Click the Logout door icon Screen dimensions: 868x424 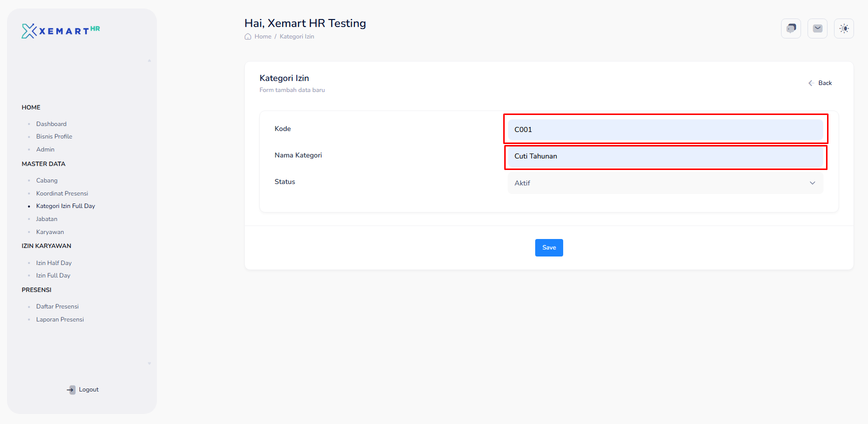coord(71,389)
